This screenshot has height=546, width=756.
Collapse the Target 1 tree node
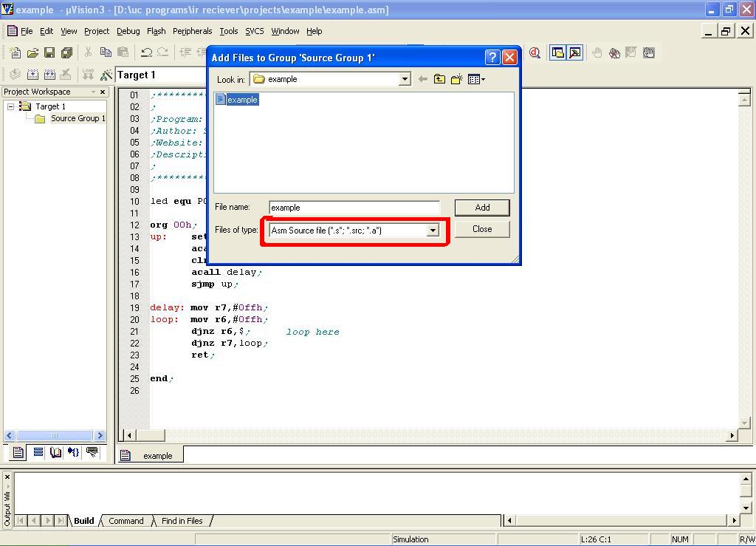click(11, 106)
